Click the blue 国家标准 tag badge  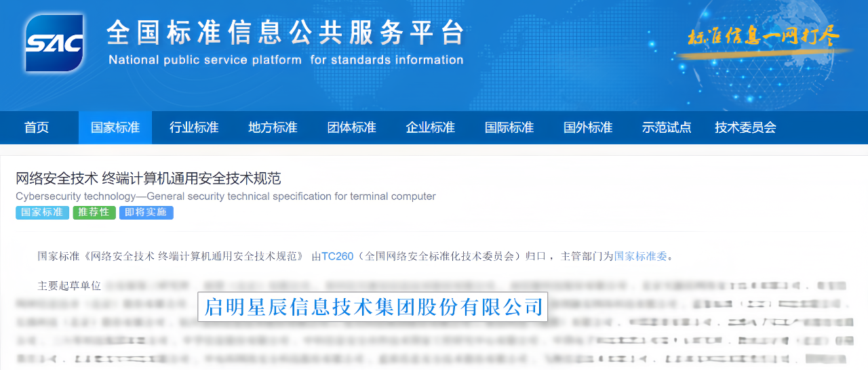pyautogui.click(x=42, y=213)
